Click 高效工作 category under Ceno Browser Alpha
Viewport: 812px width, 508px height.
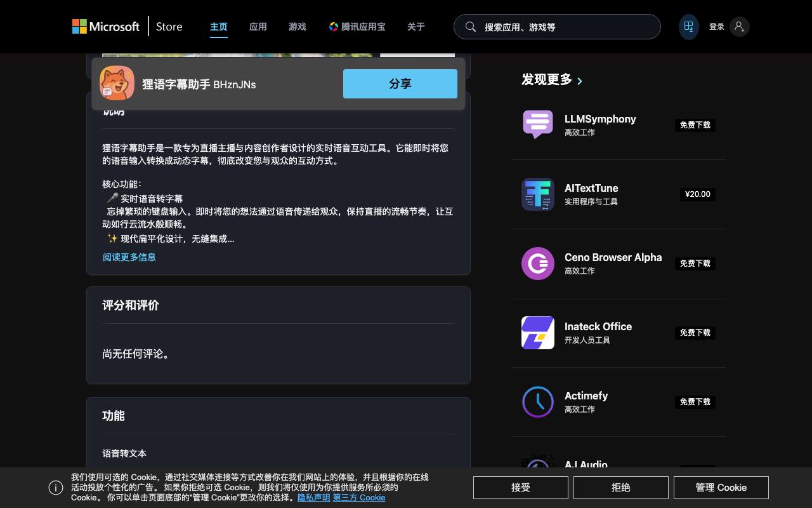(x=580, y=271)
